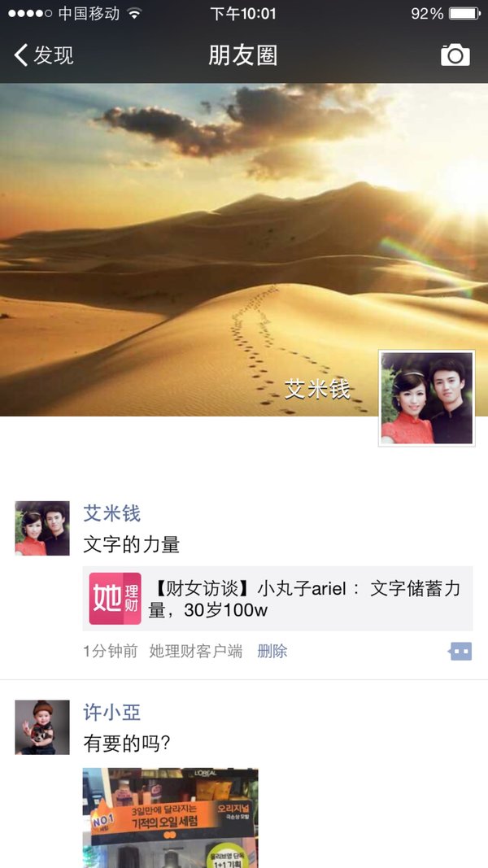488x868 pixels.
Task: Open 艾米钱's avatar beside the post
Action: (42, 528)
